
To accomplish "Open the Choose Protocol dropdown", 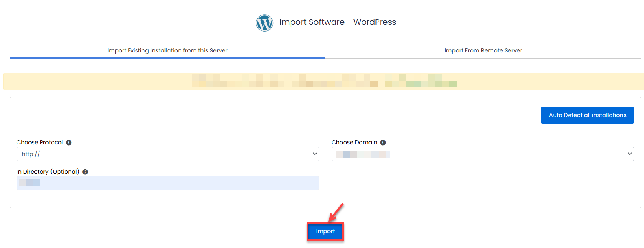I will (x=168, y=154).
